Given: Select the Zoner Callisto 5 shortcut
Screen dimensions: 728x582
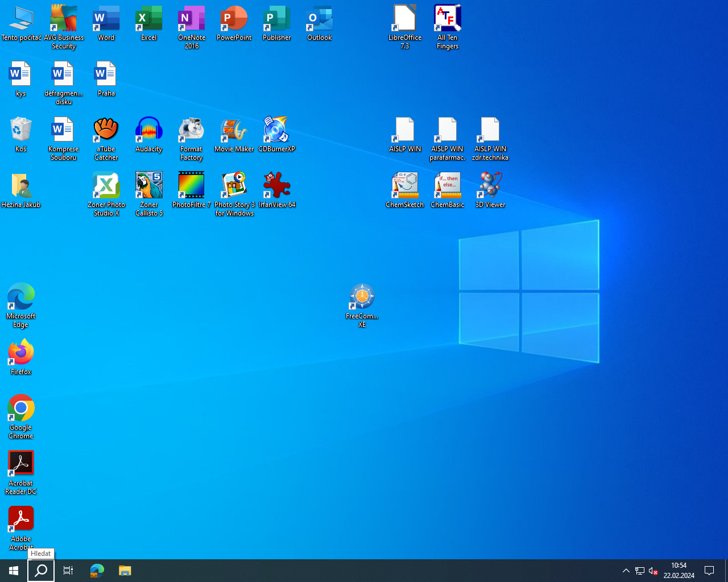Looking at the screenshot, I should [149, 194].
